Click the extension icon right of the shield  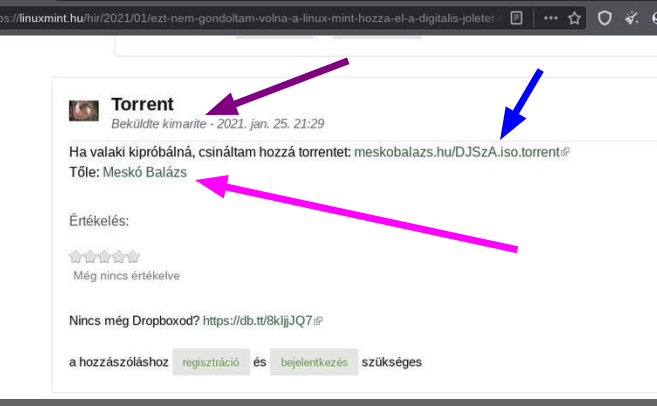631,18
